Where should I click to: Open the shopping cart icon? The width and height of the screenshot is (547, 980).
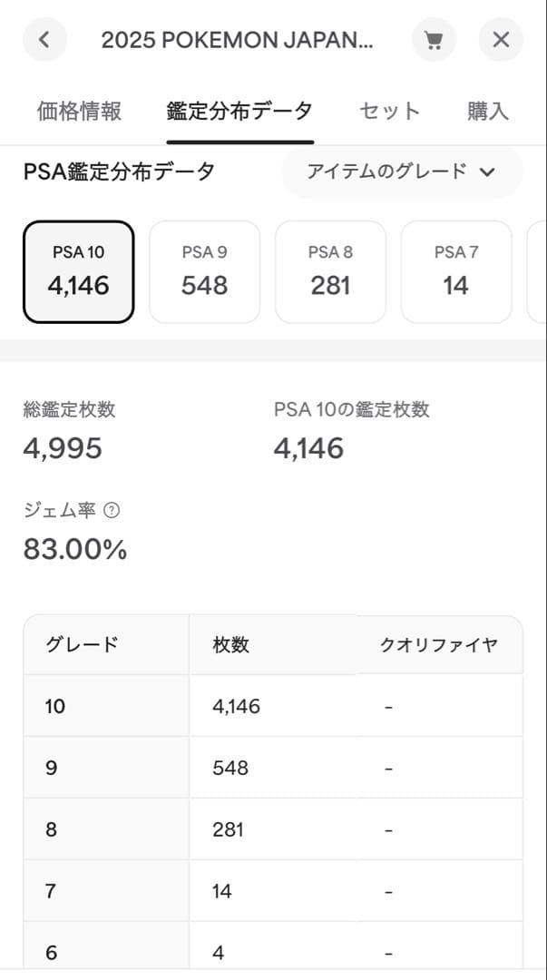pyautogui.click(x=434, y=39)
